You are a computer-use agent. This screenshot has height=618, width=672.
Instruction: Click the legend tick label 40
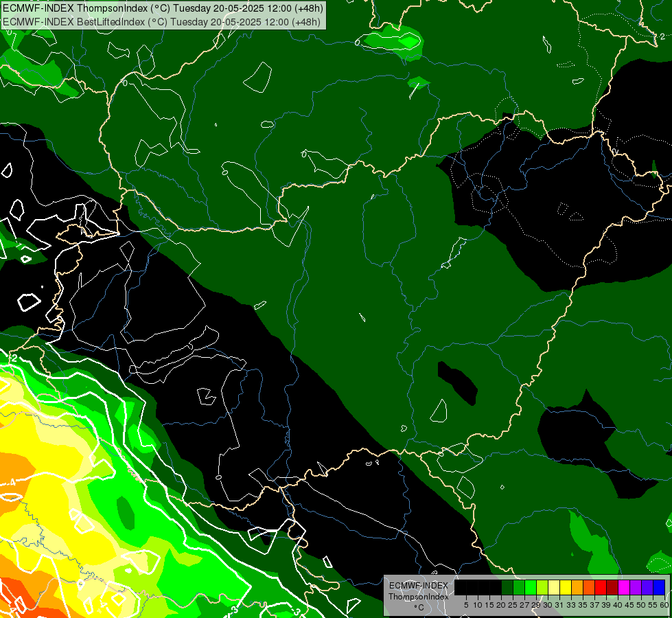tap(618, 605)
